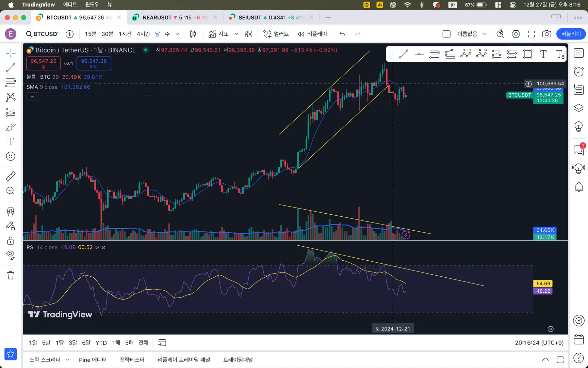Select the ruler measure tool
This screenshot has height=368, width=588.
11,176
